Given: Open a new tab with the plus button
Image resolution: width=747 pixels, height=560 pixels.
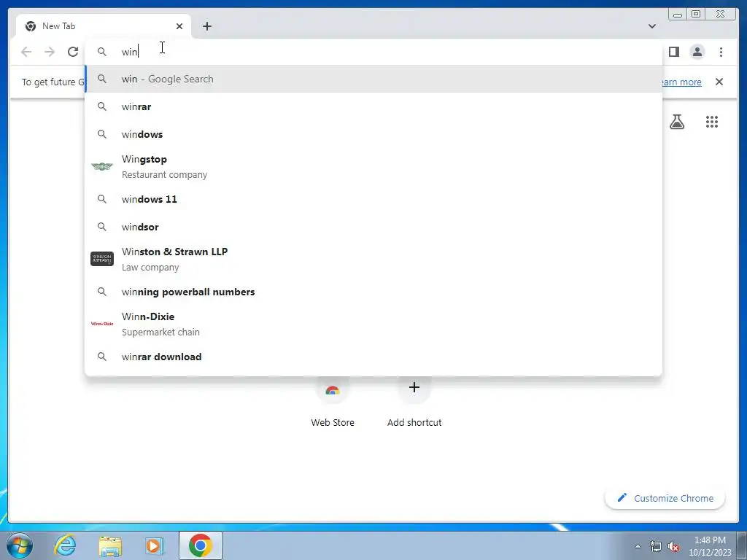Looking at the screenshot, I should coord(206,26).
